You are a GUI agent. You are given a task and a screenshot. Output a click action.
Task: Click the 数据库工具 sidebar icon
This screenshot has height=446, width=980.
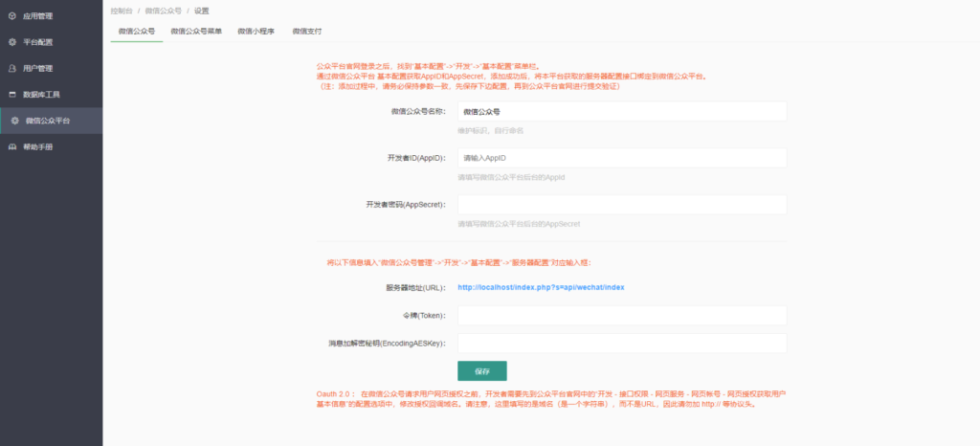point(11,95)
